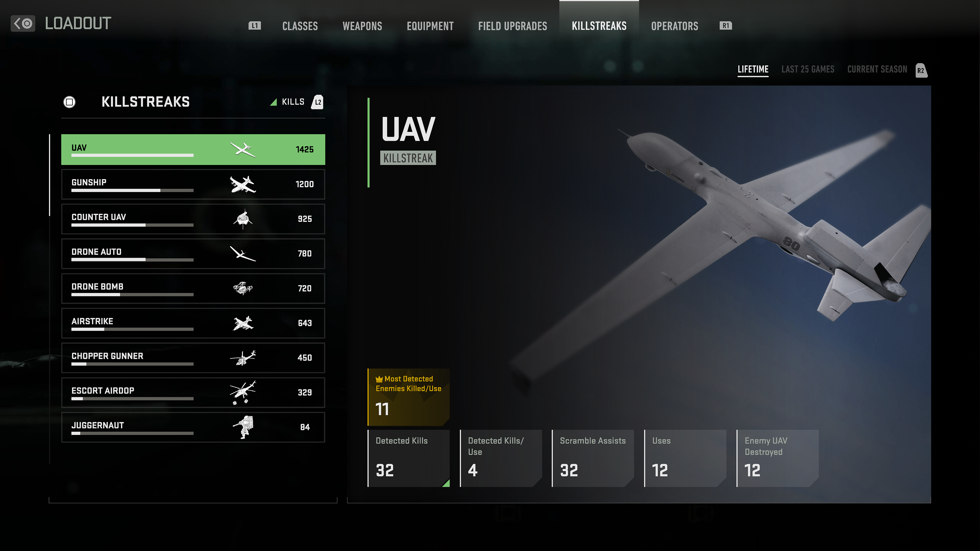Click the Drone Bomb quadcopter icon
The image size is (980, 551).
(x=243, y=288)
